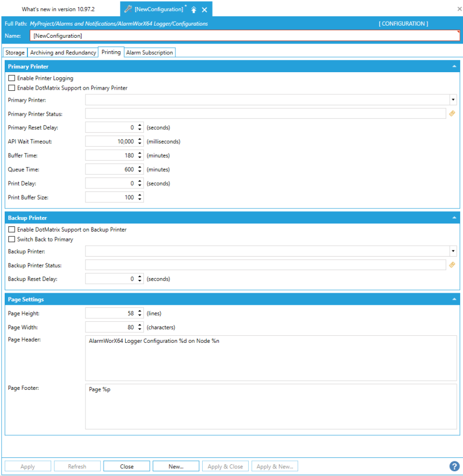
Task: Click the New... button
Action: [x=176, y=466]
